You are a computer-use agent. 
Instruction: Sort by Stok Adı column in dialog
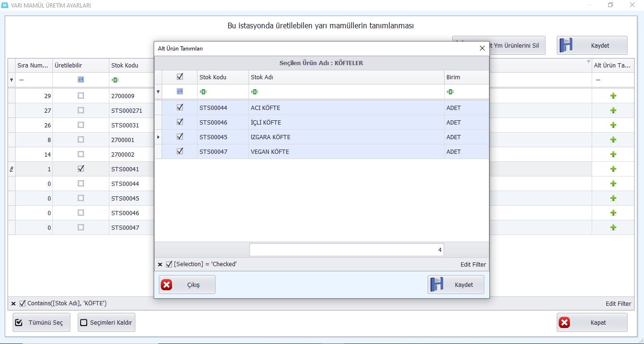(346, 77)
